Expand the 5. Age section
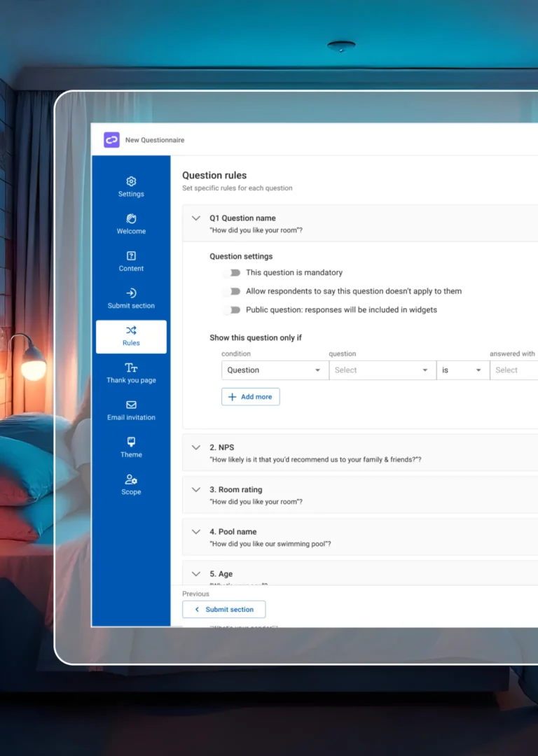Image resolution: width=538 pixels, height=756 pixels. [x=196, y=574]
